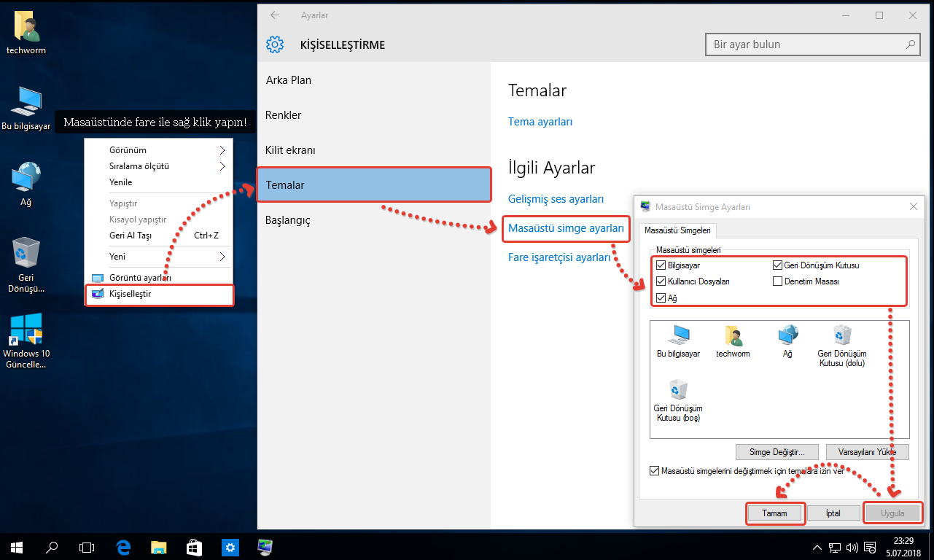Open File Explorer from the taskbar
Screen dimensions: 934x560
(159, 546)
